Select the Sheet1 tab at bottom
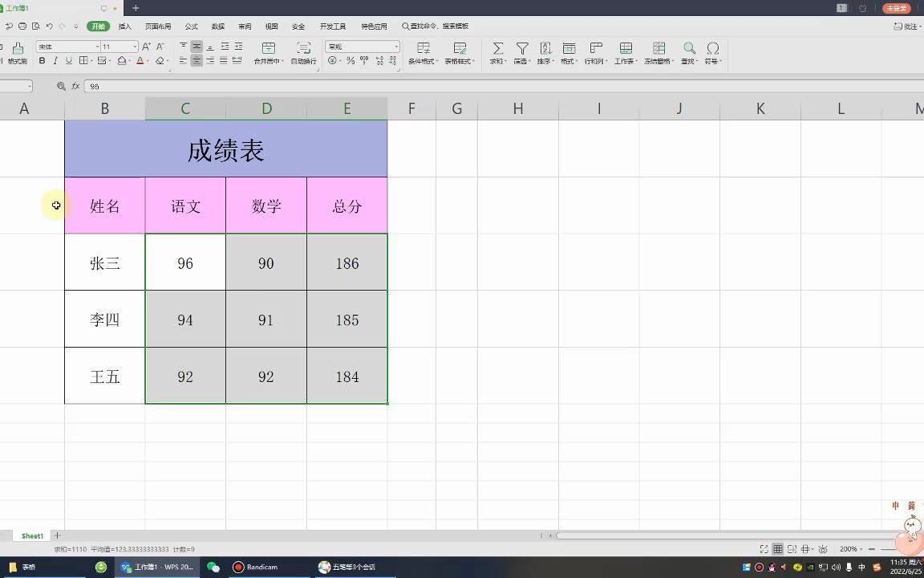The height and width of the screenshot is (578, 924). [32, 535]
